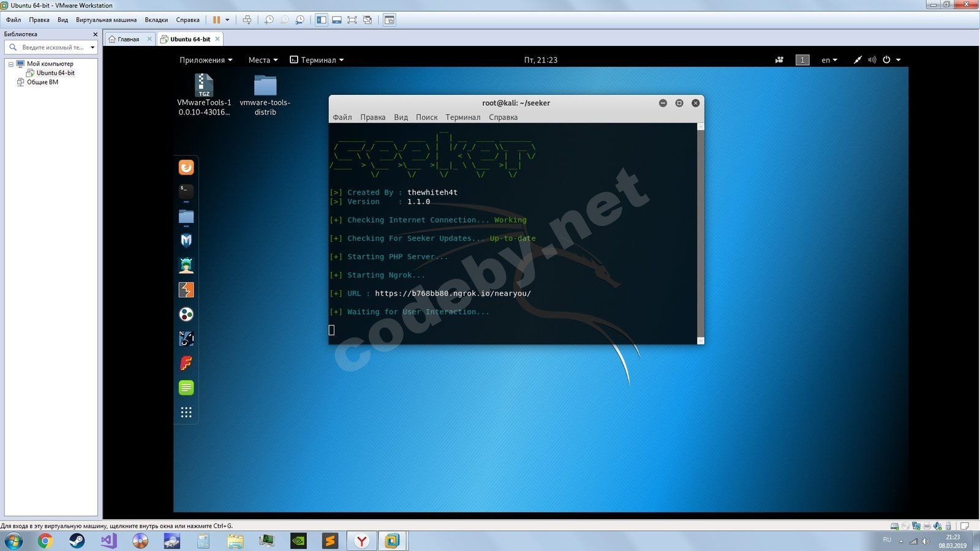980x551 pixels.
Task: Open the terminal window's Терминал menu
Action: [463, 117]
